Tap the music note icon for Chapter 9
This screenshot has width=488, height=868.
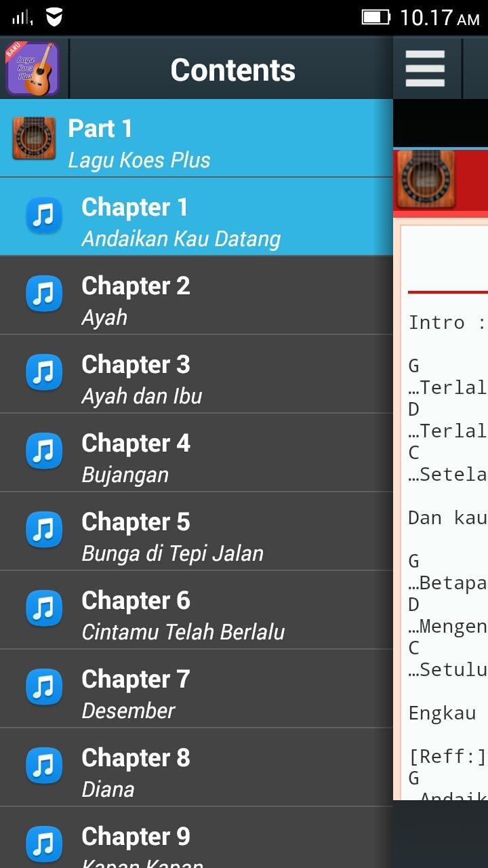[x=44, y=846]
